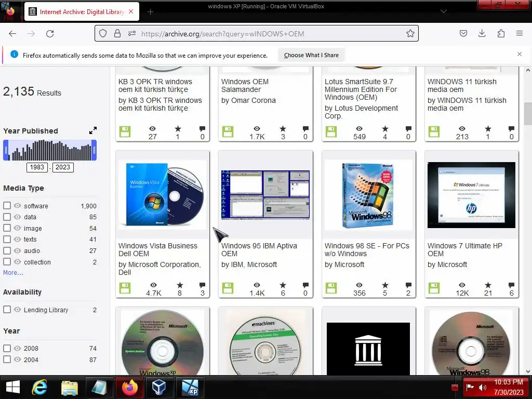Open Windows Start button
The width and height of the screenshot is (532, 399).
coord(13,387)
